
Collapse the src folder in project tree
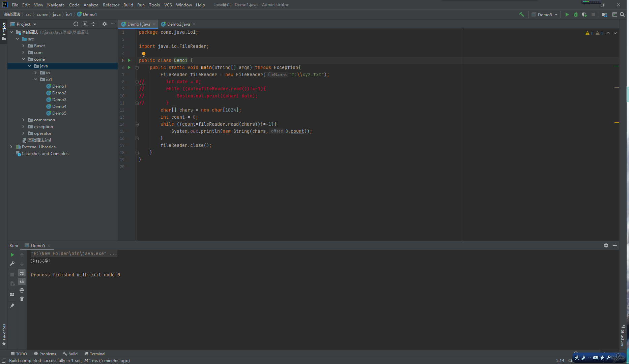[18, 39]
